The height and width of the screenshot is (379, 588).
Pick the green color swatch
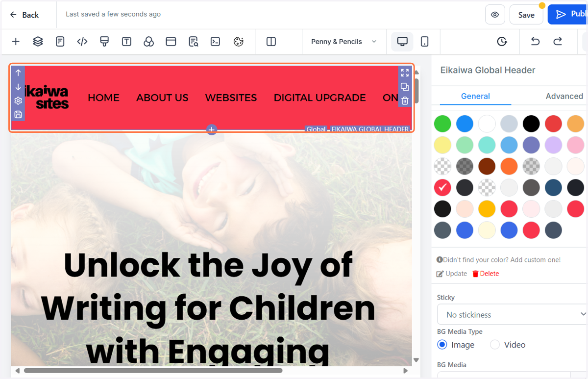442,124
